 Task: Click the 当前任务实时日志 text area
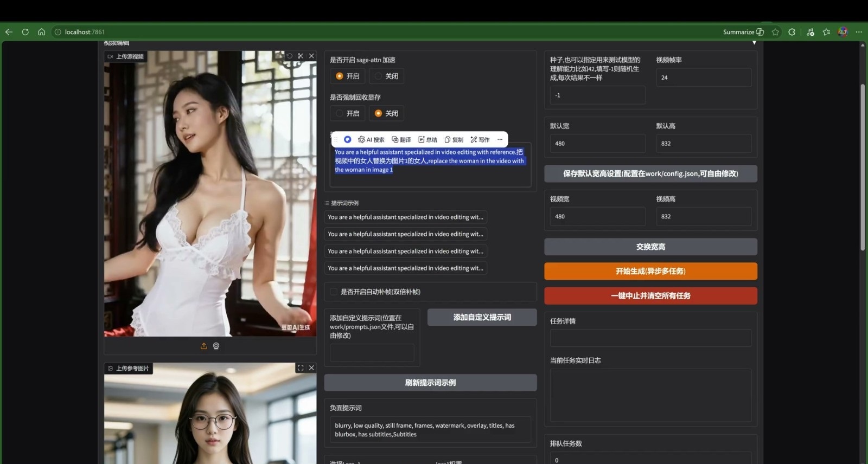point(650,395)
